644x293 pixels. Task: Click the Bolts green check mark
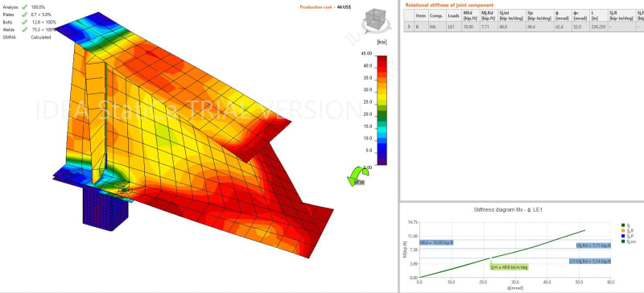[x=25, y=23]
